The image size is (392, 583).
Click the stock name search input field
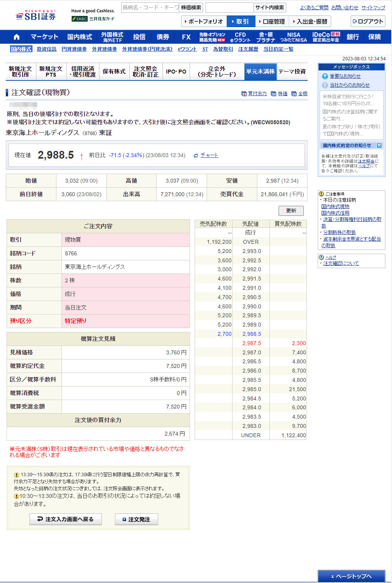point(150,8)
